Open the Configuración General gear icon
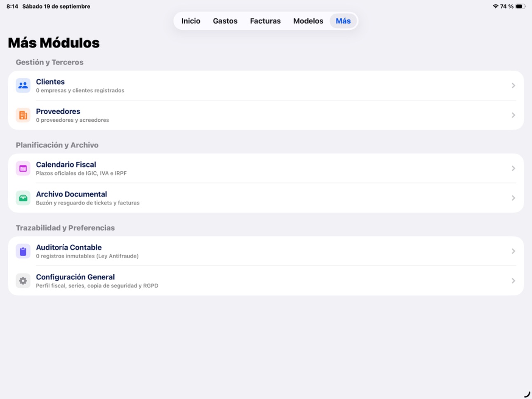The width and height of the screenshot is (532, 399). click(23, 281)
